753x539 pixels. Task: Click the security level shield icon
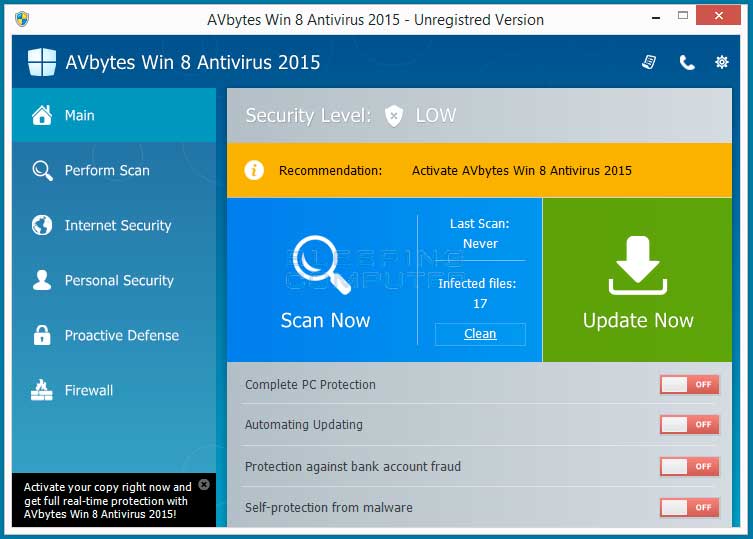394,116
